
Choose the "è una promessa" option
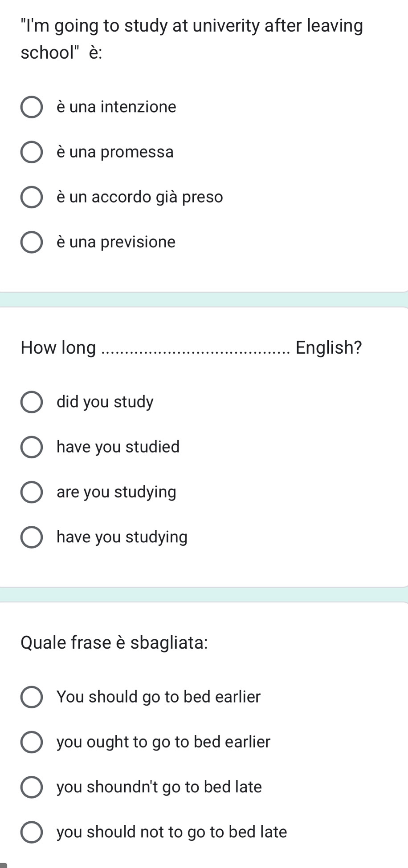coord(32,152)
